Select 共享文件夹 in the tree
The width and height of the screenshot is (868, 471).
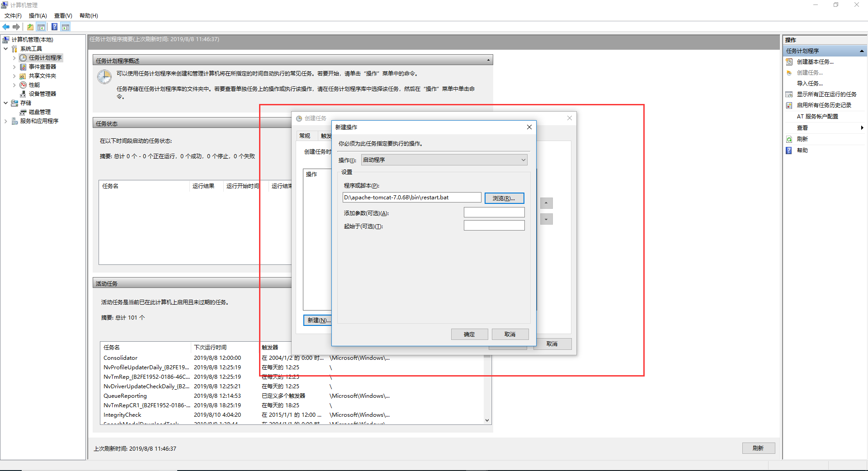pyautogui.click(x=42, y=76)
